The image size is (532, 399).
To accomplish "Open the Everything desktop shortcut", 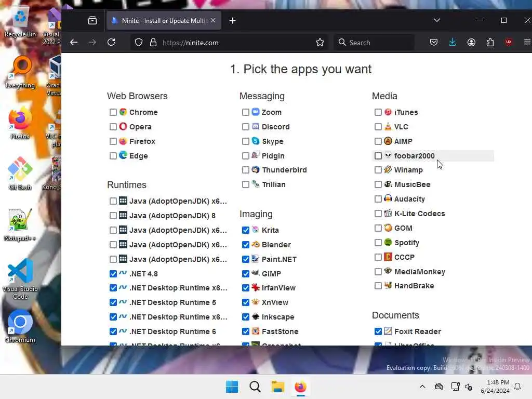I will [x=20, y=72].
